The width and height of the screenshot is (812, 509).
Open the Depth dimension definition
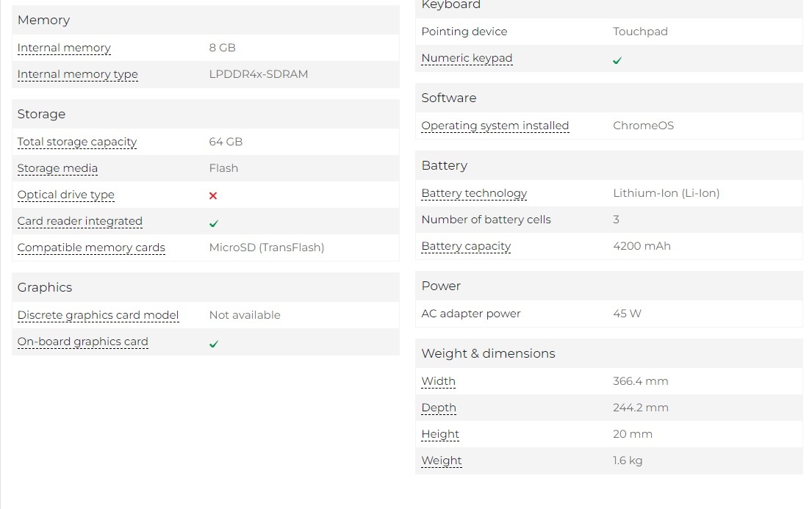(439, 408)
